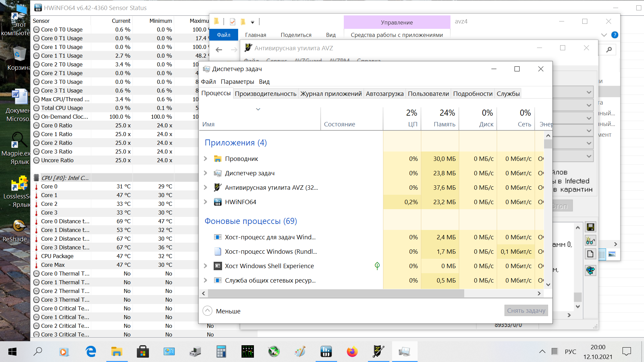Collapse details with the Меньше toggle
This screenshot has height=362, width=644.
pos(221,311)
